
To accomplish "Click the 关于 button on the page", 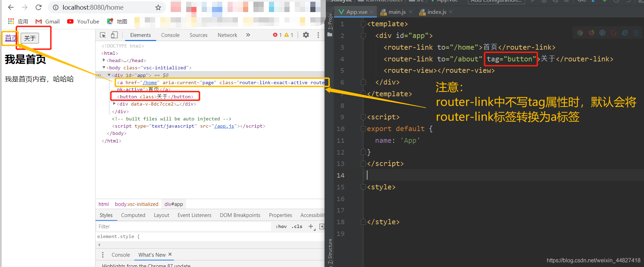I will point(30,38).
